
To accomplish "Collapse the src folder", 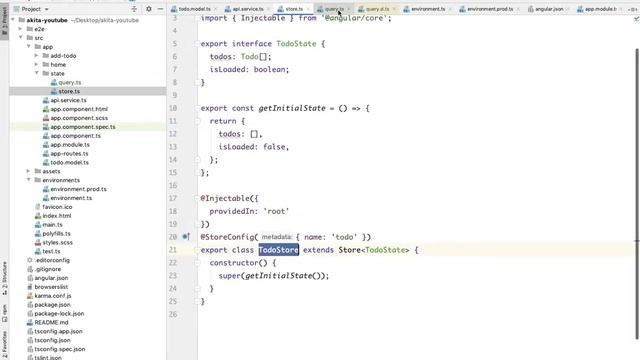I will pos(21,38).
